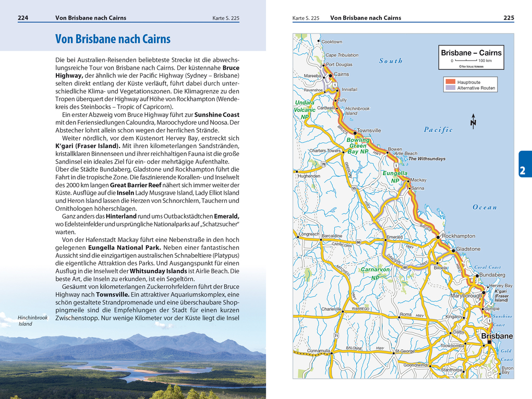Open Karte S. 225 reference on left page

pyautogui.click(x=226, y=18)
